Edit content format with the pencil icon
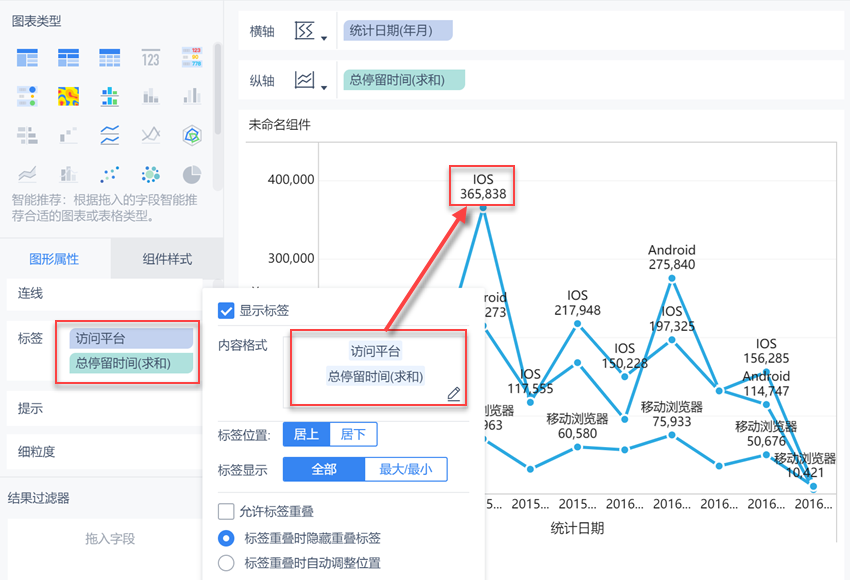This screenshot has height=580, width=850. (454, 394)
